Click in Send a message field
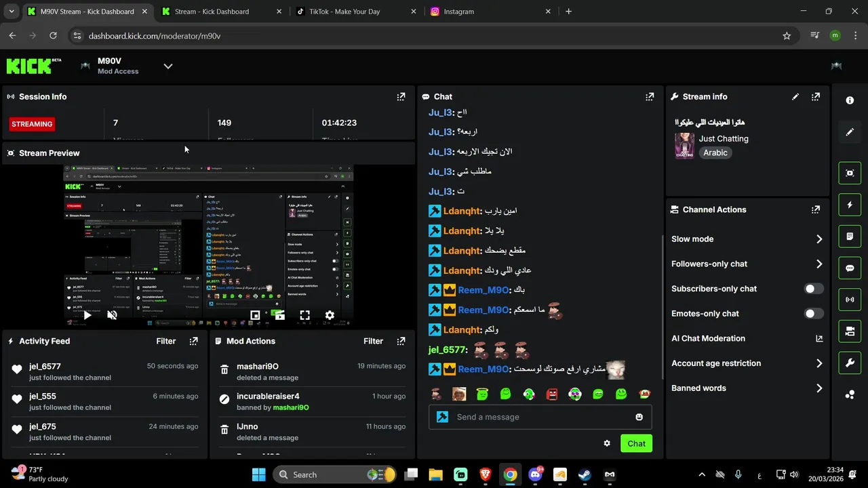The width and height of the screenshot is (868, 488). pyautogui.click(x=540, y=418)
